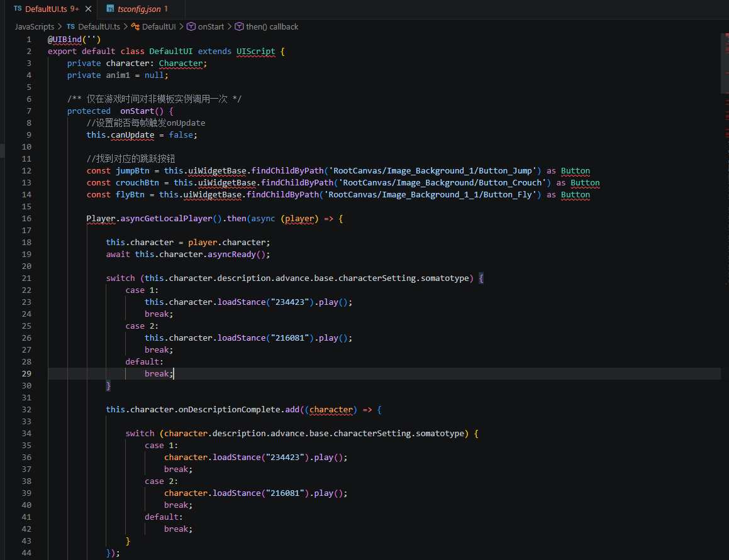The height and width of the screenshot is (560, 729).
Task: Click the jumpBtn variable on line 12
Action: 133,171
